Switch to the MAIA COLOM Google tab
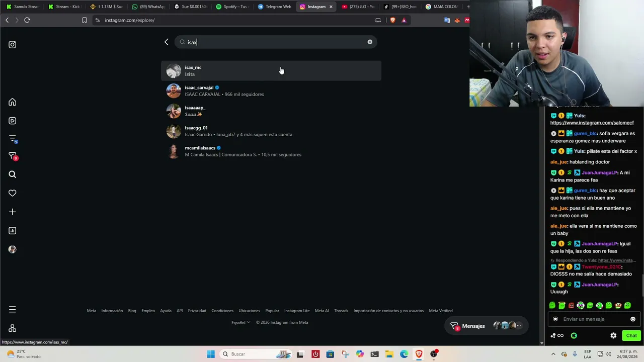 (x=442, y=7)
